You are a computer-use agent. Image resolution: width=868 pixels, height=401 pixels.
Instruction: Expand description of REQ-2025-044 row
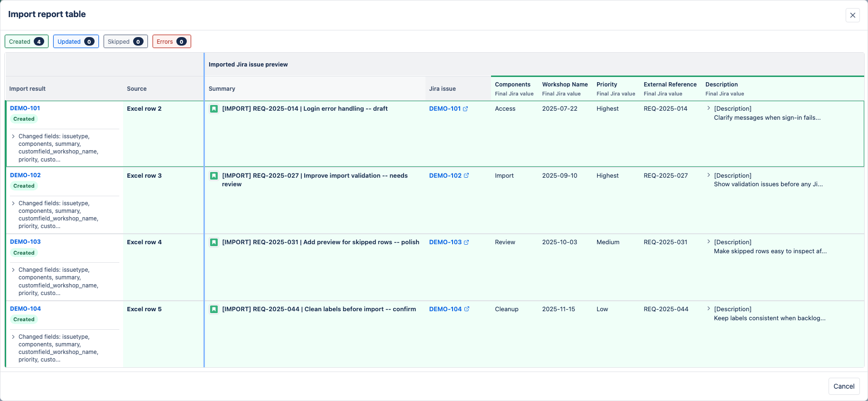[x=709, y=309]
